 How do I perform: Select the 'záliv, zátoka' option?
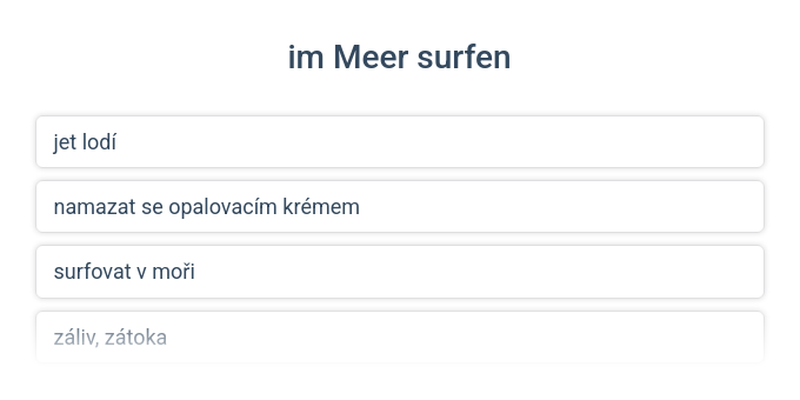[x=400, y=337]
